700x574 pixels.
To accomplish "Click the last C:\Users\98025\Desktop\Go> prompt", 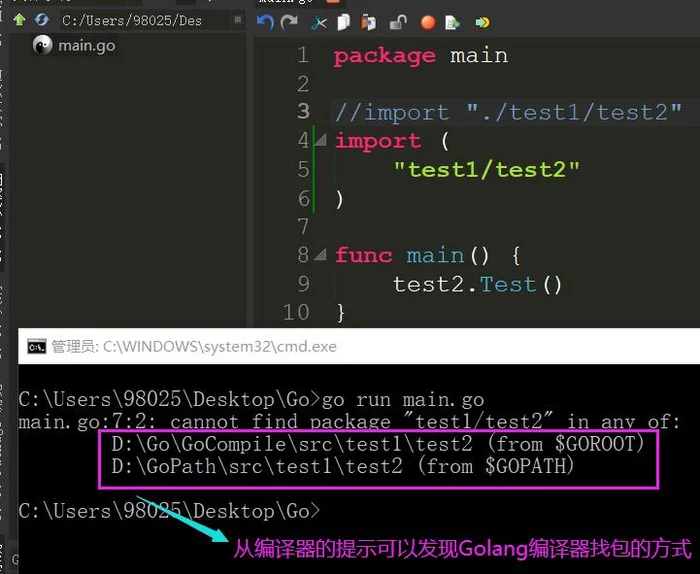I will (x=169, y=511).
